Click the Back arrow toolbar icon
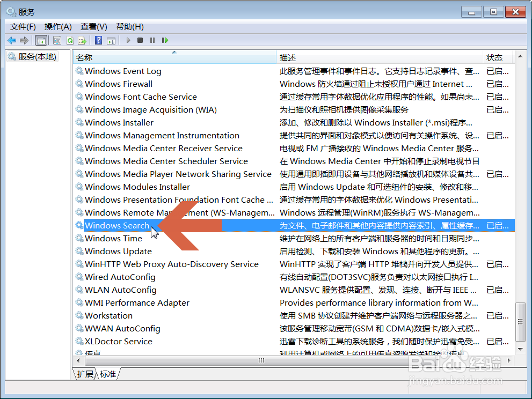The height and width of the screenshot is (399, 532). pos(12,41)
